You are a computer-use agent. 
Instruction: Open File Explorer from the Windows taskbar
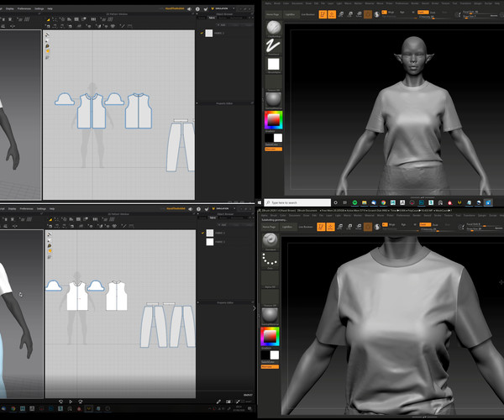365,202
